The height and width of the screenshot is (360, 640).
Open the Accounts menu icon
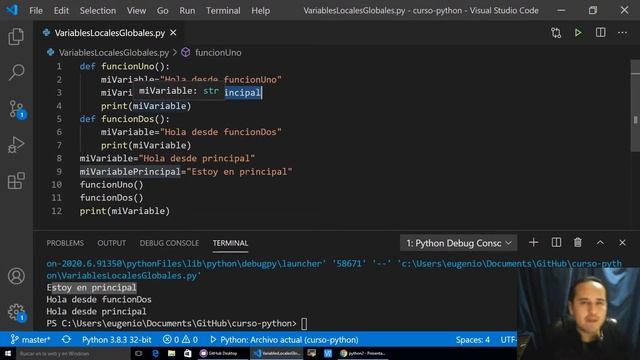(x=16, y=276)
